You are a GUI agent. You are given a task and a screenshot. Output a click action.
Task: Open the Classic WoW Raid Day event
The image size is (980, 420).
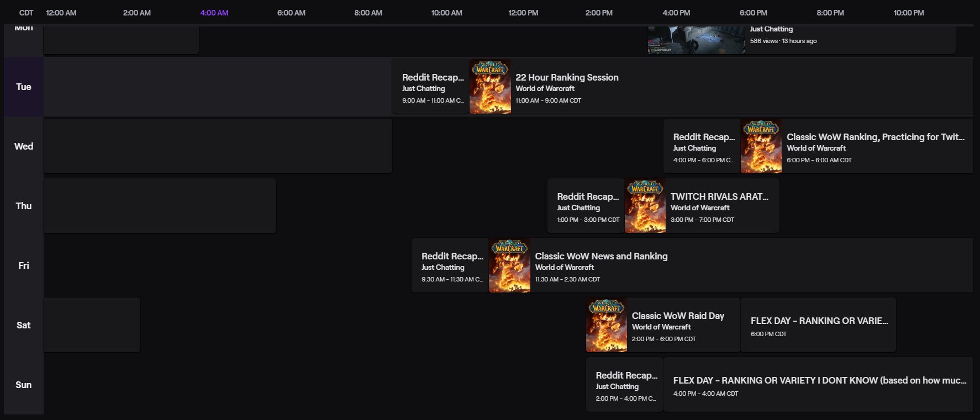[663, 325]
